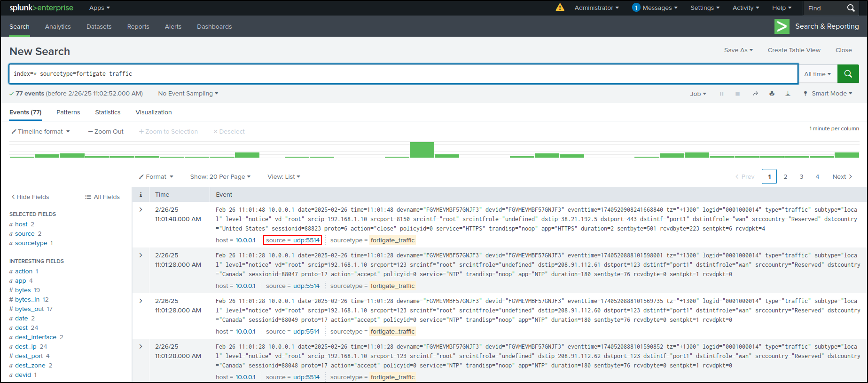This screenshot has height=383, width=868.
Task: Click the yellow warning triangle icon
Action: (560, 7)
